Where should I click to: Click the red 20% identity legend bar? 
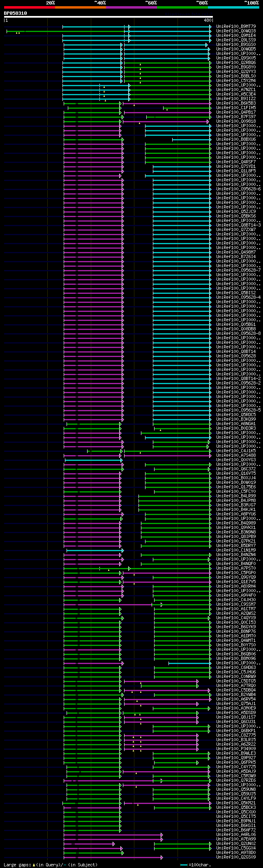[x=30, y=7]
